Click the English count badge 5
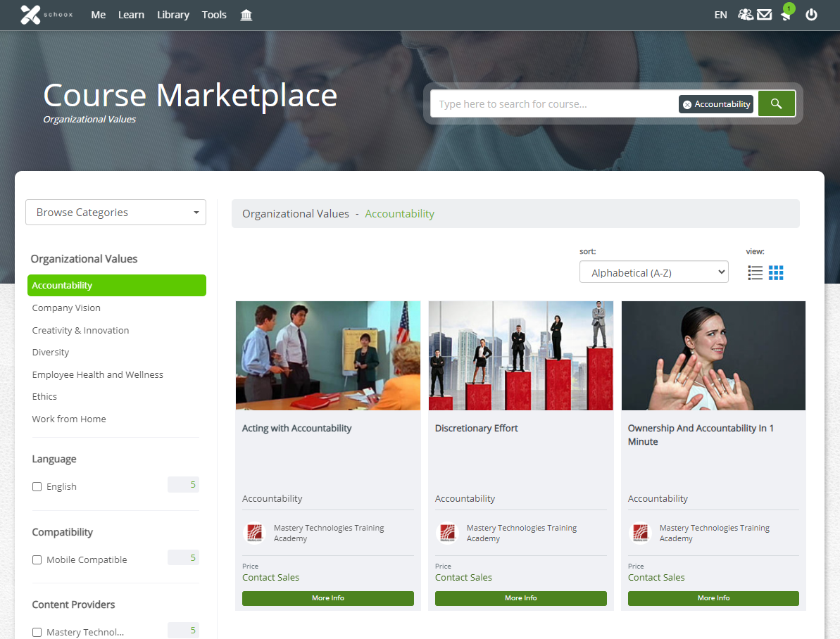 click(x=183, y=485)
